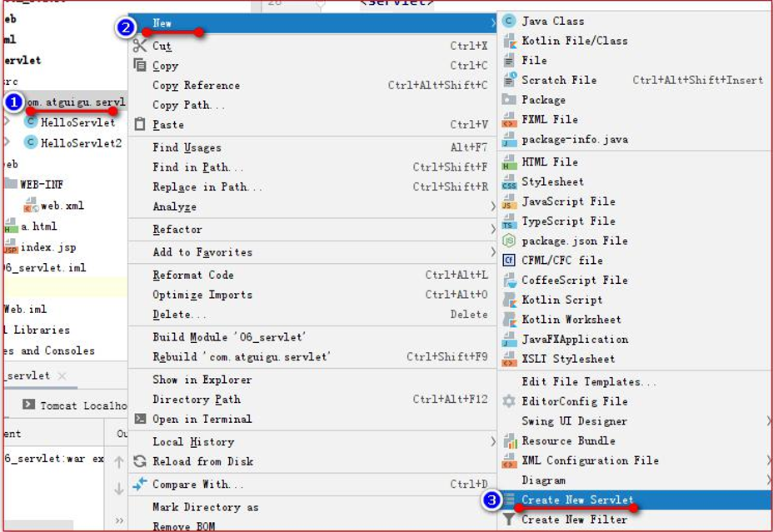Image resolution: width=773 pixels, height=532 pixels.
Task: Click the Package folder icon
Action: coord(509,100)
